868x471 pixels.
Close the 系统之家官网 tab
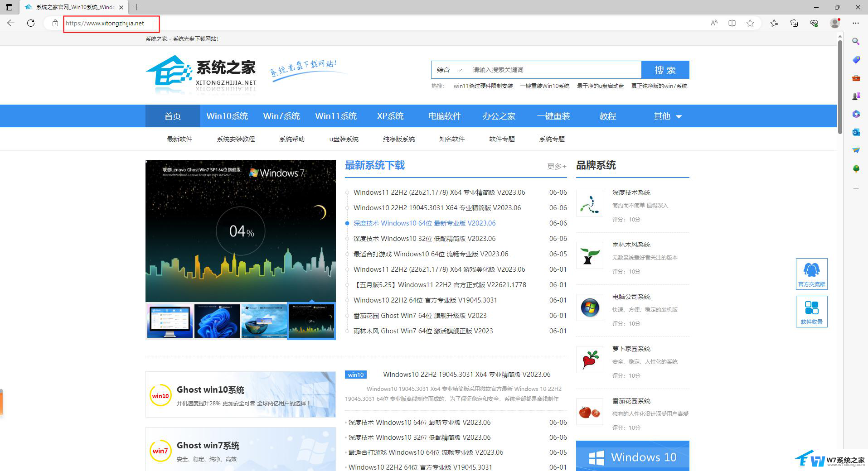point(121,7)
